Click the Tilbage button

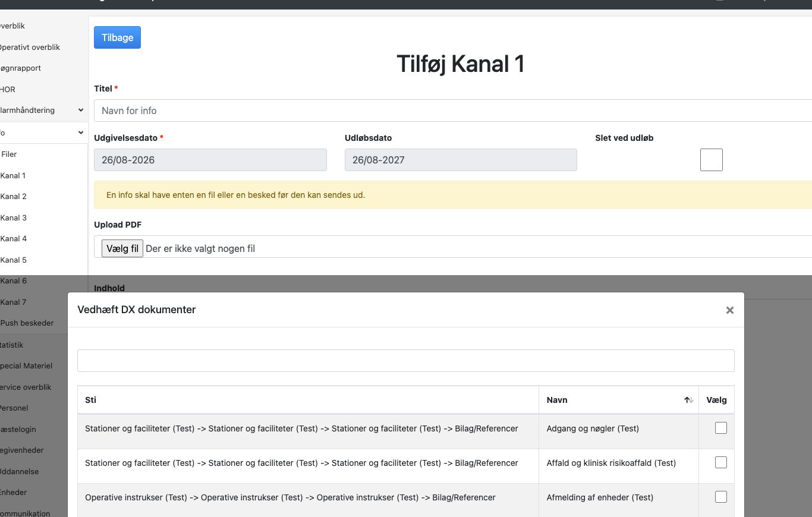coord(117,37)
